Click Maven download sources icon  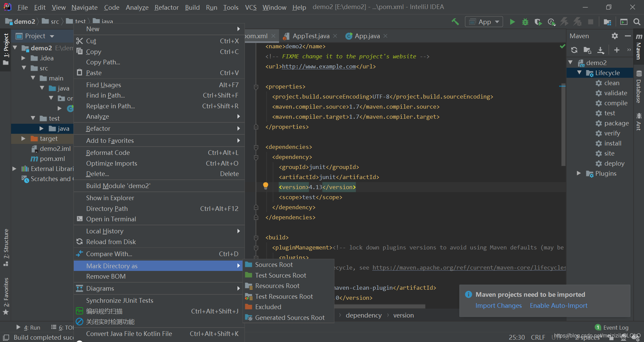click(601, 50)
